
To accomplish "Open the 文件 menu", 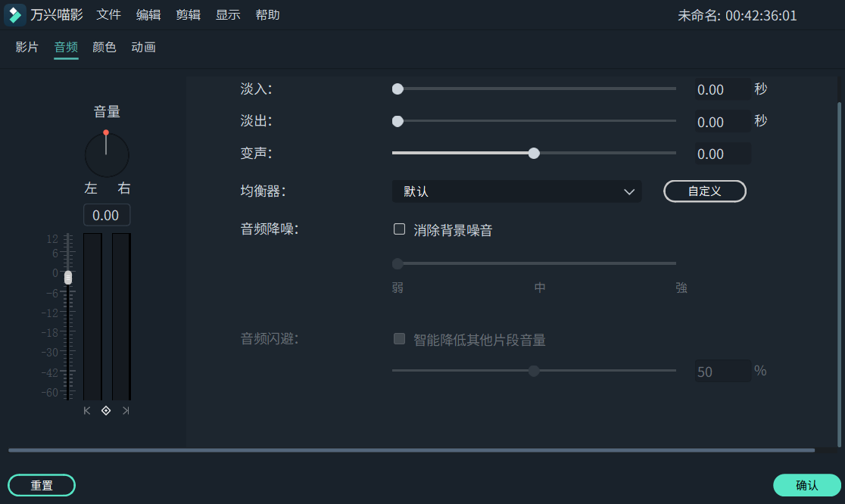I will (x=108, y=14).
